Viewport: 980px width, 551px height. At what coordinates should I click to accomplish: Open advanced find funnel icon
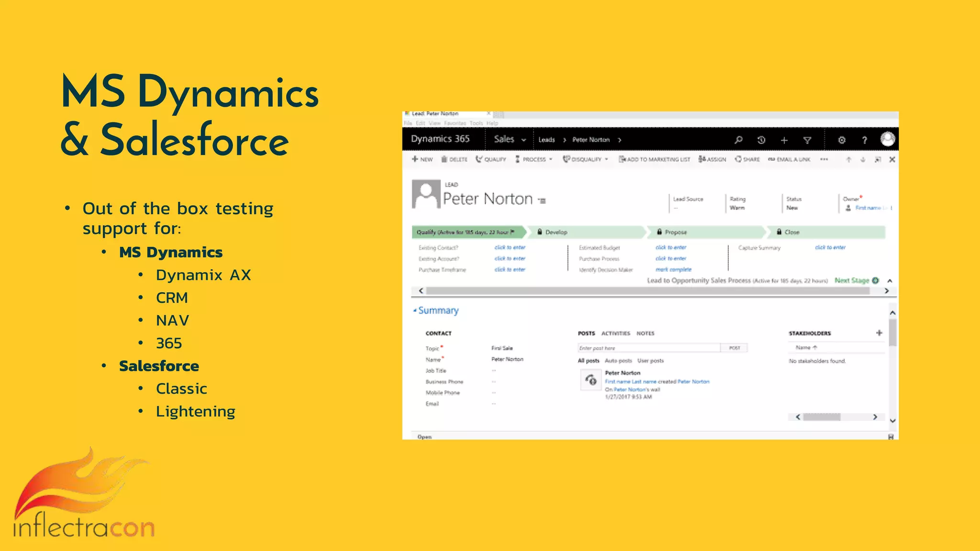[x=807, y=140]
